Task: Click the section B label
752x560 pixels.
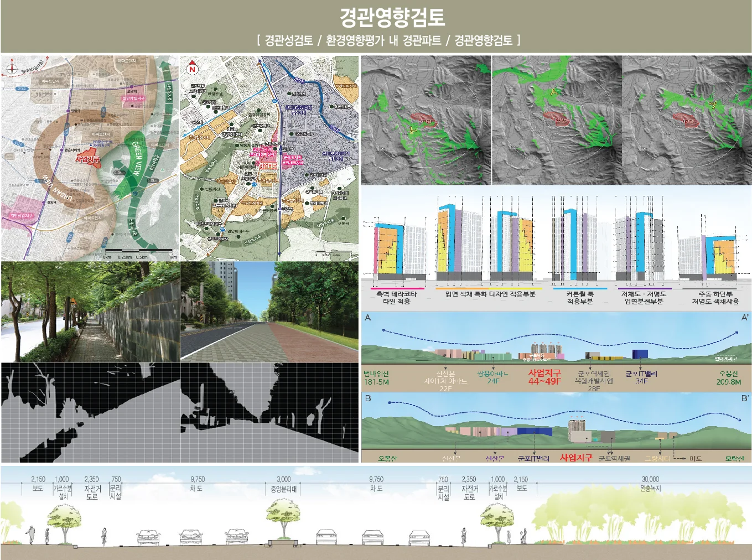Action: click(x=368, y=398)
